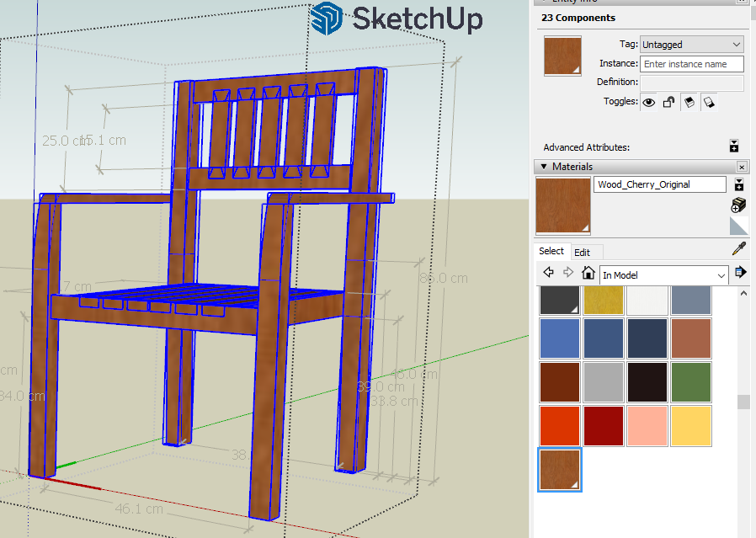The width and height of the screenshot is (756, 538).
Task: Set material to default icon
Action: tap(738, 226)
